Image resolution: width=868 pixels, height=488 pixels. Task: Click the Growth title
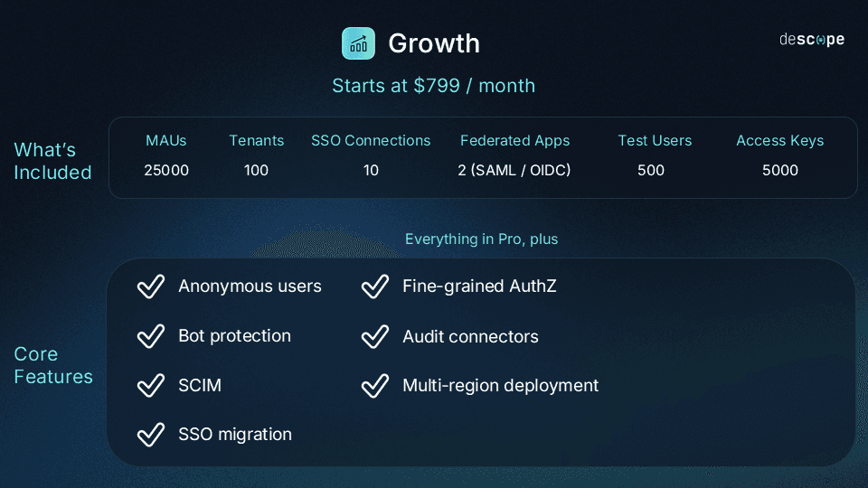(434, 43)
